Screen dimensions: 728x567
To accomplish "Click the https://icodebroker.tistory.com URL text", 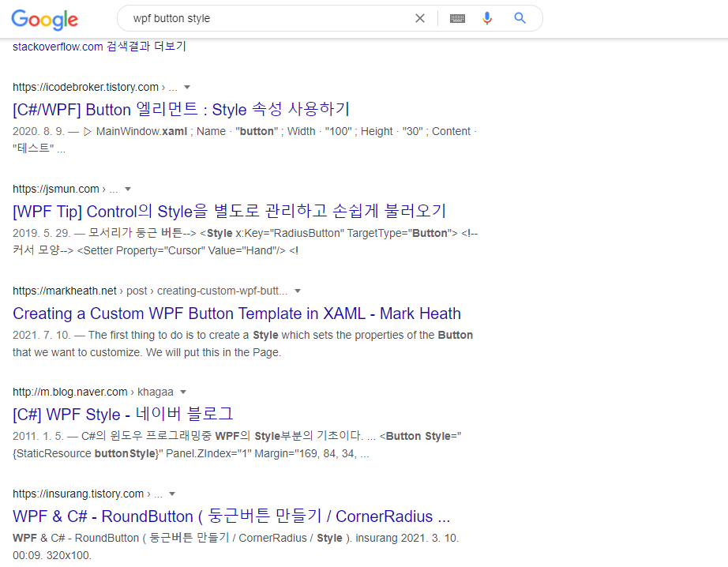I will [x=85, y=88].
